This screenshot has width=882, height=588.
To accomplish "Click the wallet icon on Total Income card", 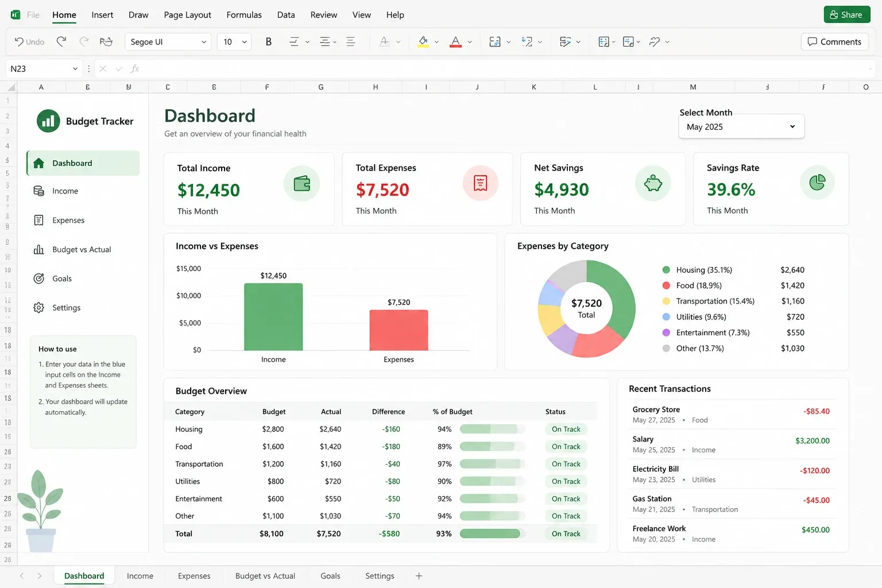I will (x=301, y=184).
